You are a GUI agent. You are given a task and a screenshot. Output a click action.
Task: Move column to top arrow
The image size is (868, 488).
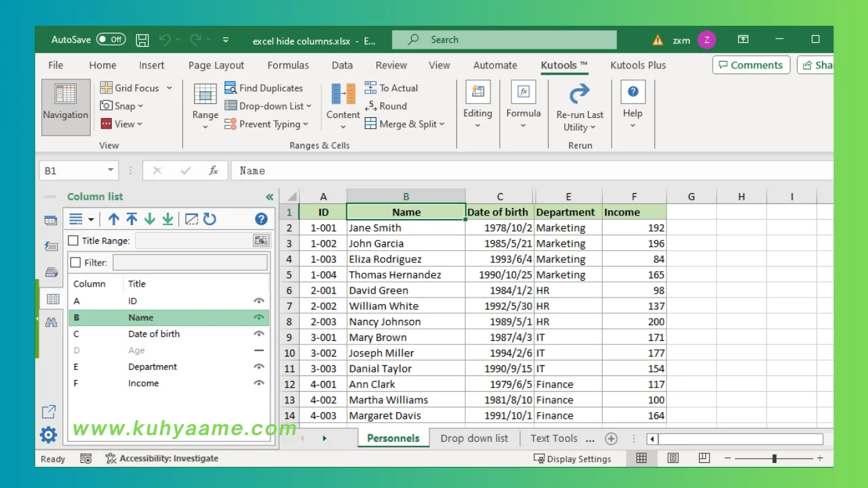pos(132,219)
